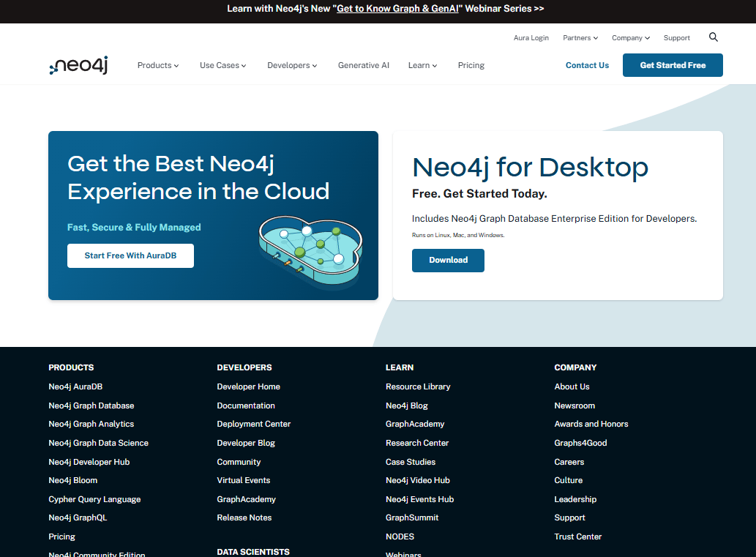Open Documentation footer link
The width and height of the screenshot is (756, 557).
click(246, 405)
